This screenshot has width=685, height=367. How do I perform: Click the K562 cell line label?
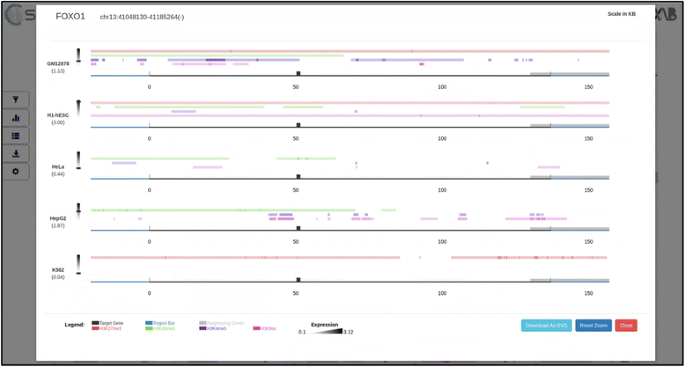tap(58, 270)
